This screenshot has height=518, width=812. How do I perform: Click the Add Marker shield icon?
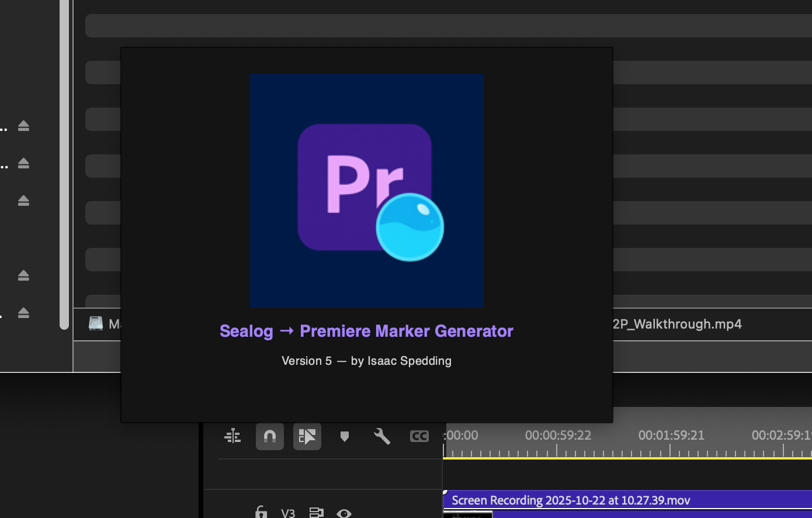point(345,436)
